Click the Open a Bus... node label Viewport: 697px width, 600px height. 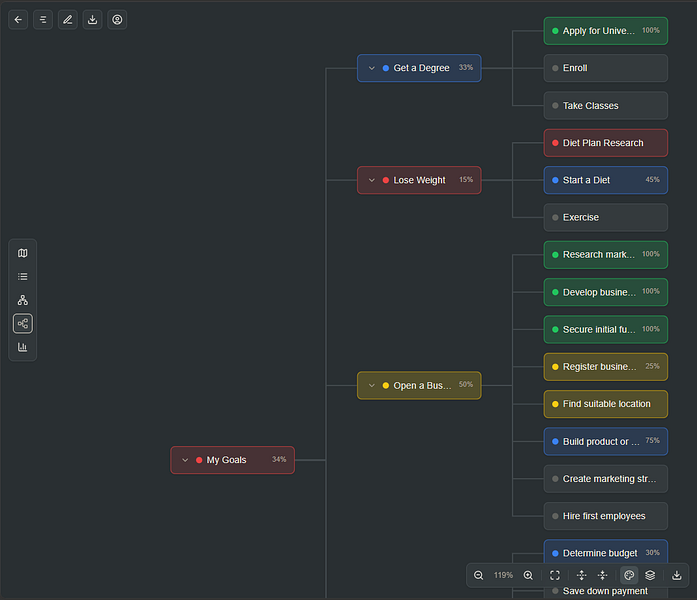click(422, 385)
